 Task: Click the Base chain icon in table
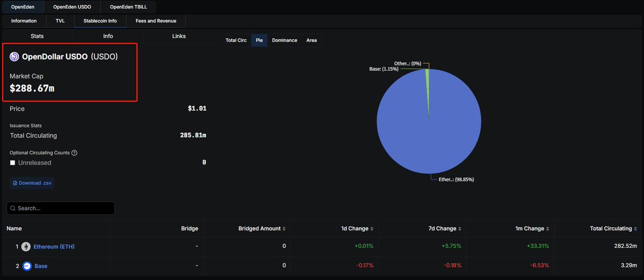(x=26, y=266)
